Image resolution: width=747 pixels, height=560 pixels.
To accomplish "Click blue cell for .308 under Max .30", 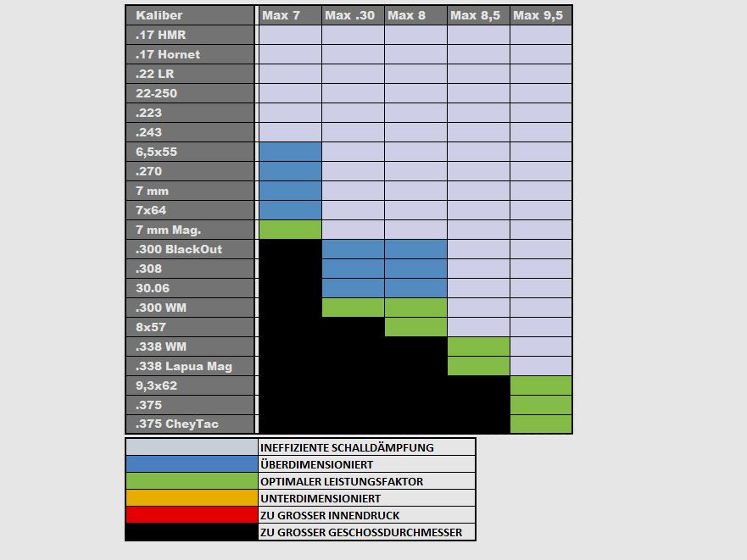I will pyautogui.click(x=353, y=269).
